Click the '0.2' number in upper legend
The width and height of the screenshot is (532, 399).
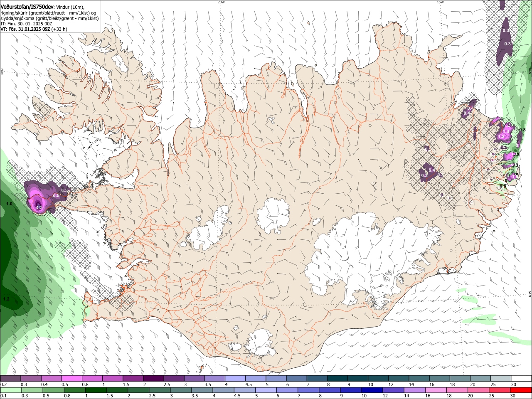pos(3,384)
